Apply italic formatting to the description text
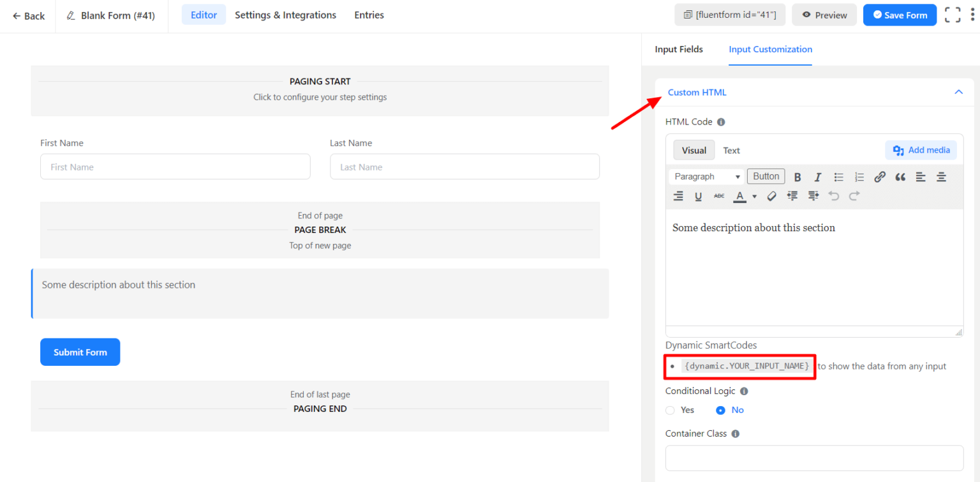The height and width of the screenshot is (482, 980). coord(817,176)
